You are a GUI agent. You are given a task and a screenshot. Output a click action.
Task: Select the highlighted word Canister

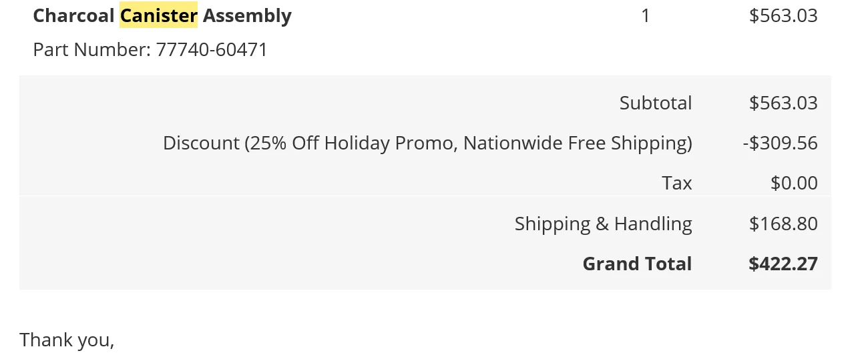pyautogui.click(x=159, y=15)
